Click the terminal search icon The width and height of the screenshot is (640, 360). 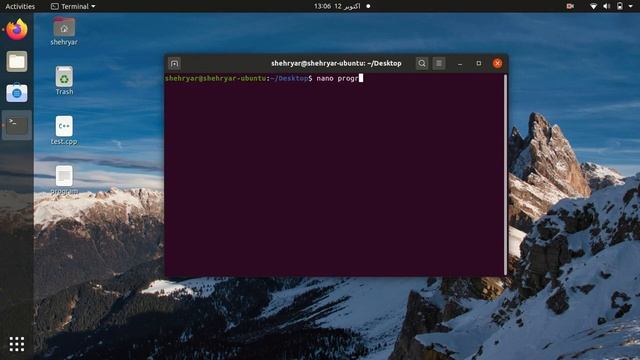(422, 63)
